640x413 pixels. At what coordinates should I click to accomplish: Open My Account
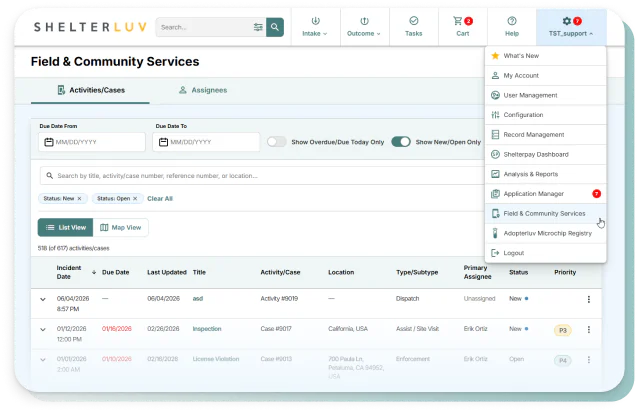pos(545,75)
